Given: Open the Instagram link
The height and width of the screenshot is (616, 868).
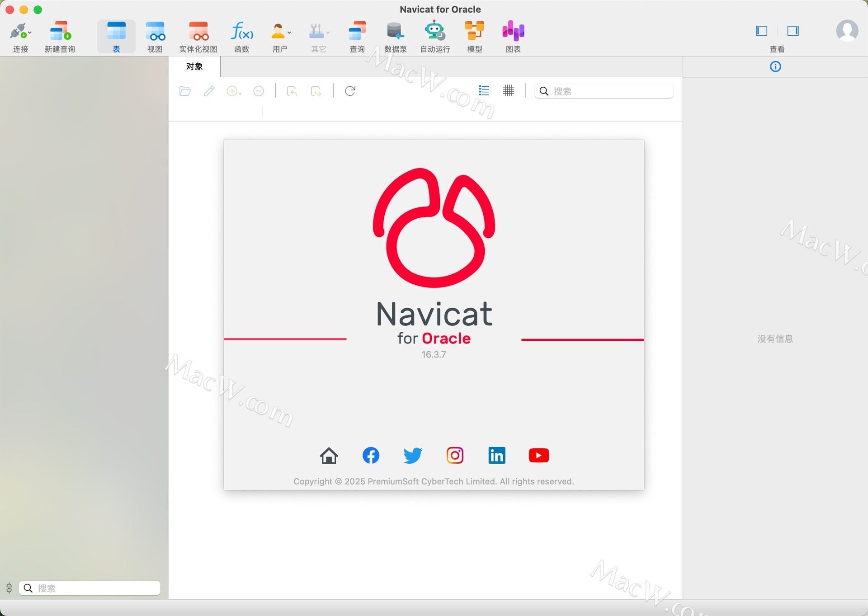Looking at the screenshot, I should pyautogui.click(x=455, y=456).
